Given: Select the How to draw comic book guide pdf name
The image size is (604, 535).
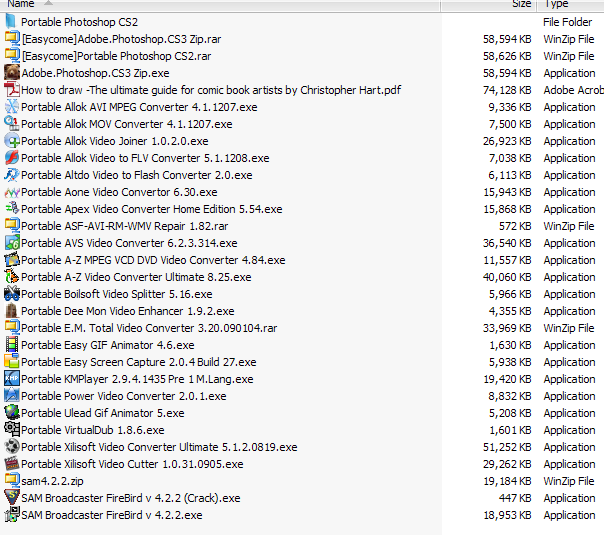Looking at the screenshot, I should tap(211, 90).
